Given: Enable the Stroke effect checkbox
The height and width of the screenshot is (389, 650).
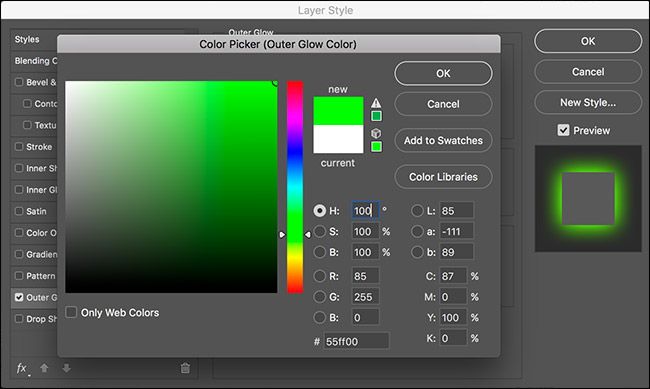Looking at the screenshot, I should [19, 146].
